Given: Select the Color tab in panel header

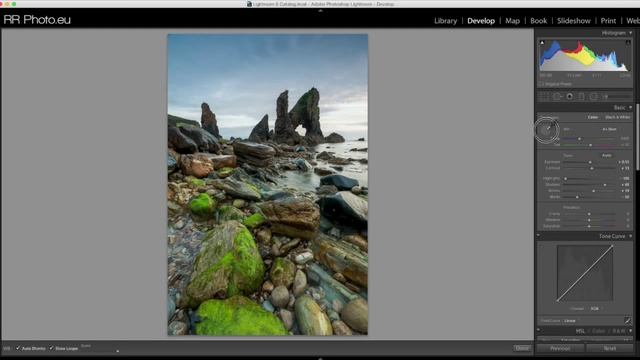Looking at the screenshot, I should (x=599, y=331).
